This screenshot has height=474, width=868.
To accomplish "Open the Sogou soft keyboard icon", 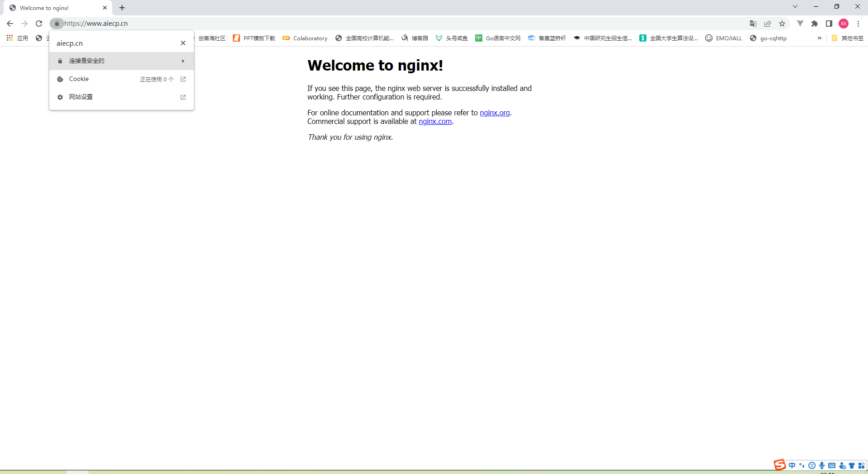I will [832, 465].
